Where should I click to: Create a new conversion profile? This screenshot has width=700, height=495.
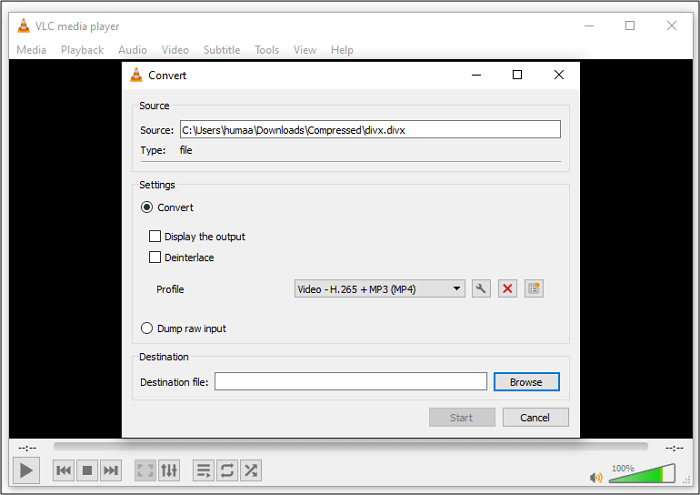(533, 289)
